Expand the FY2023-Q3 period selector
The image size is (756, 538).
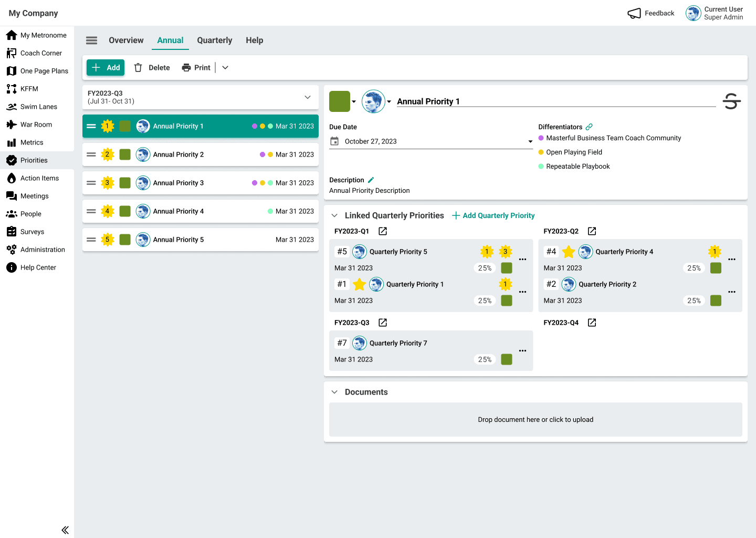tap(308, 97)
